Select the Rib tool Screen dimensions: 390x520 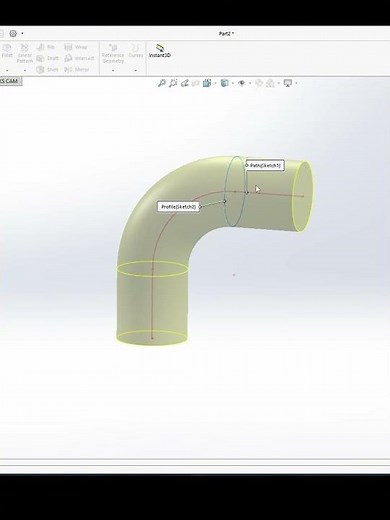click(45, 47)
